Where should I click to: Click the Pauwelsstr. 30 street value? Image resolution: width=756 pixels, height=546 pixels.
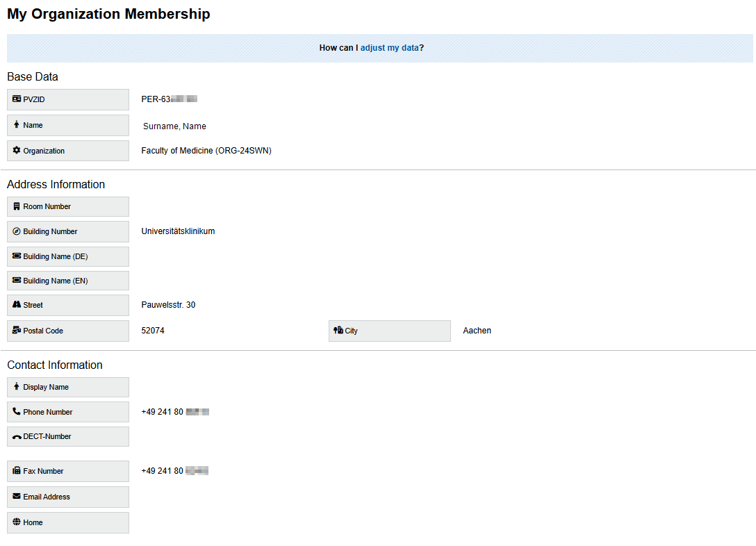168,305
